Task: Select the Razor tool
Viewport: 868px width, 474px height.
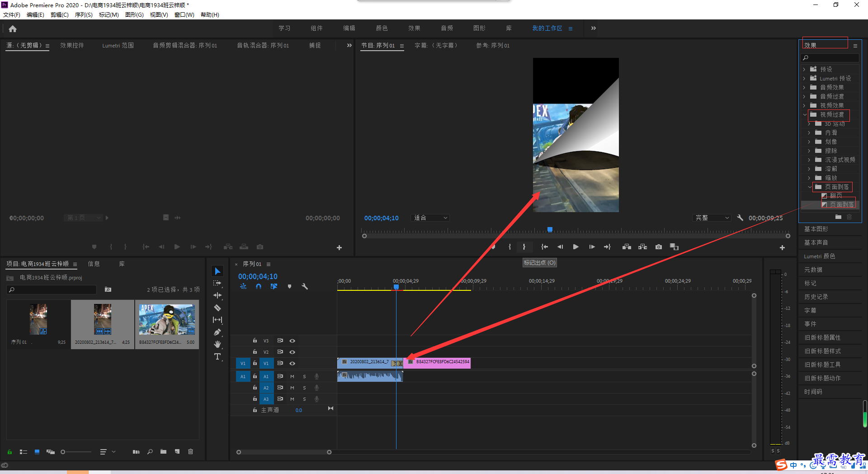Action: (217, 308)
